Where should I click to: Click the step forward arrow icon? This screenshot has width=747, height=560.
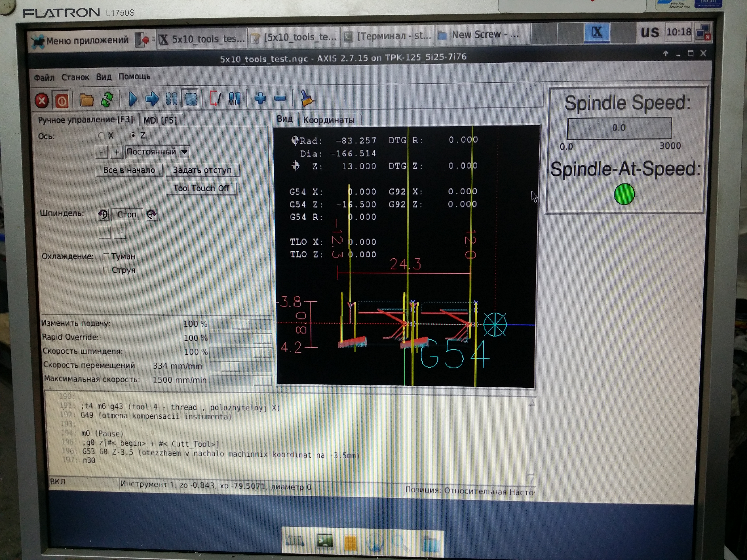click(152, 99)
